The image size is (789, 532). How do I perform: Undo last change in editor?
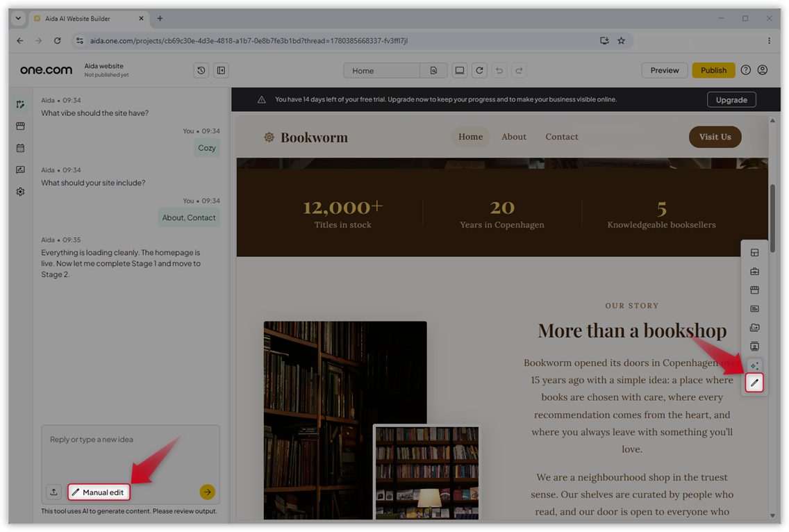pos(499,70)
